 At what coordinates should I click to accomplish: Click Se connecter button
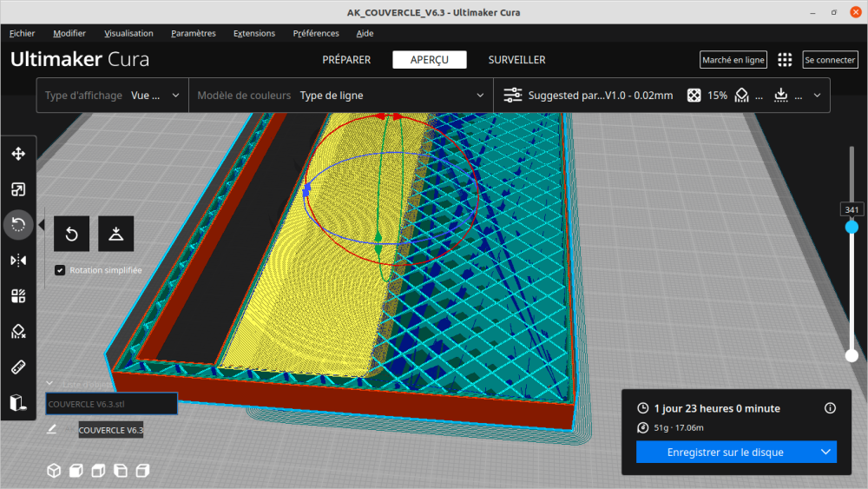[x=830, y=60]
